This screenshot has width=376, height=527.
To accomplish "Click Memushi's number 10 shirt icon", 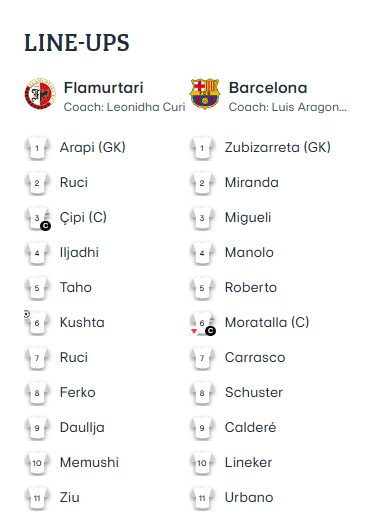I will tap(37, 463).
